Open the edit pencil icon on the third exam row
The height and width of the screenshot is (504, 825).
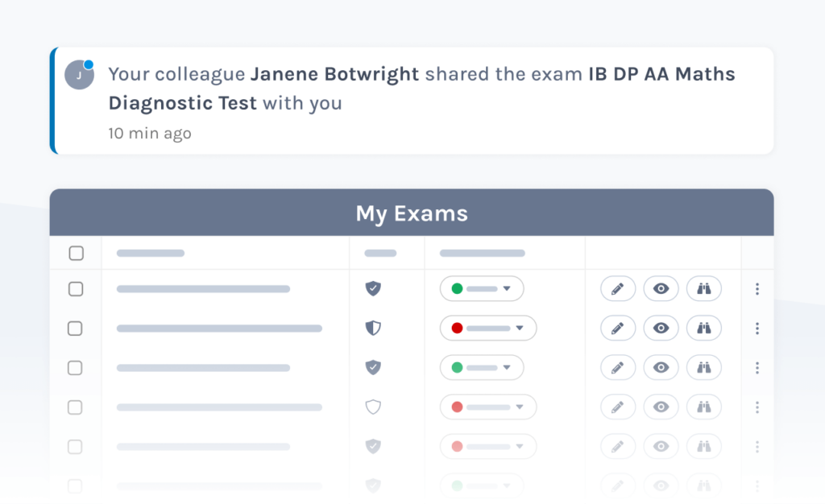click(x=618, y=367)
